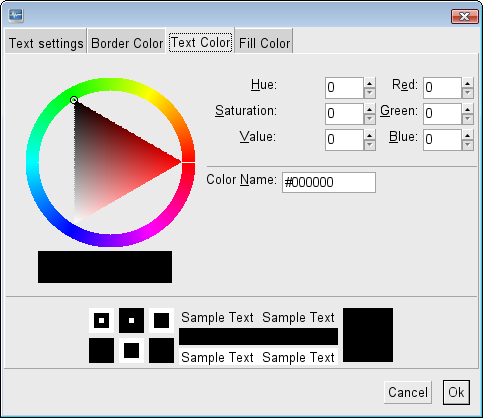This screenshot has height=418, width=483.
Task: Click the Color Name hex input field
Action: pos(329,182)
